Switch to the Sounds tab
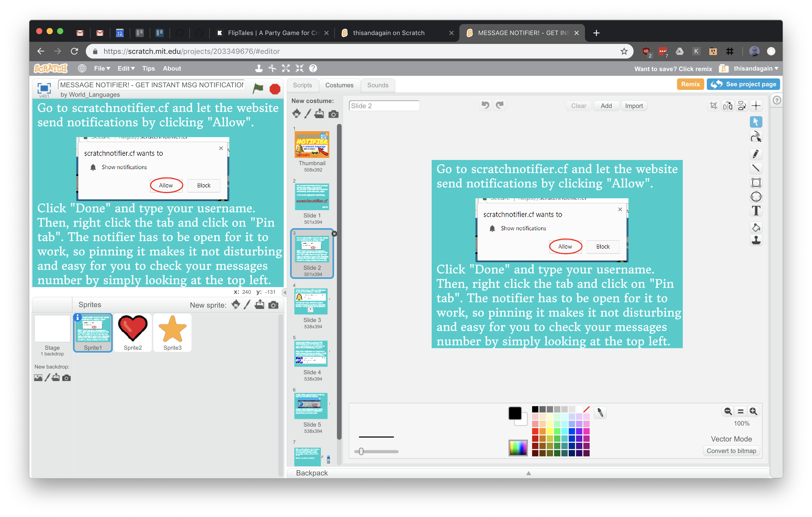 coord(378,85)
